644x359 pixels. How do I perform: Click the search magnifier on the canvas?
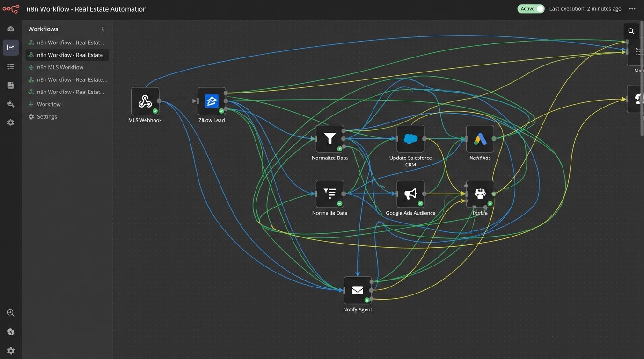click(x=631, y=31)
